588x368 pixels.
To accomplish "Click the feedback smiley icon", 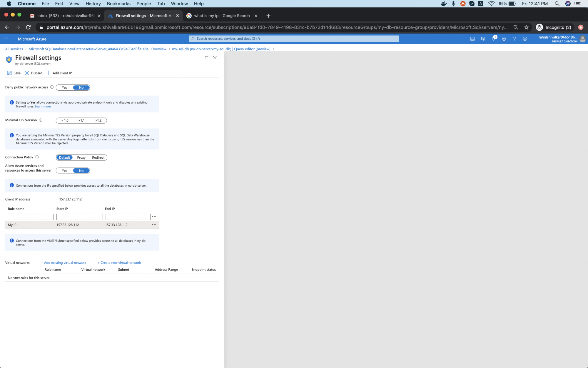I will [x=525, y=39].
